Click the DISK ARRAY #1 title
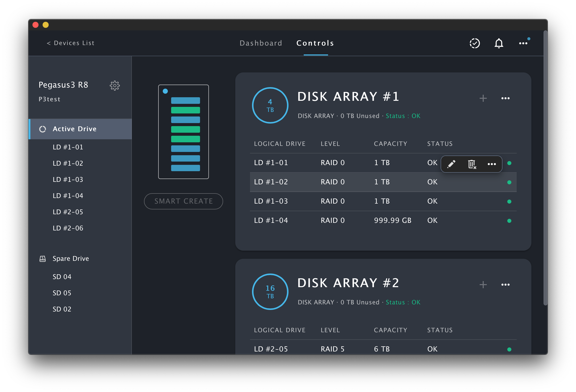This screenshot has width=576, height=392. (x=348, y=97)
